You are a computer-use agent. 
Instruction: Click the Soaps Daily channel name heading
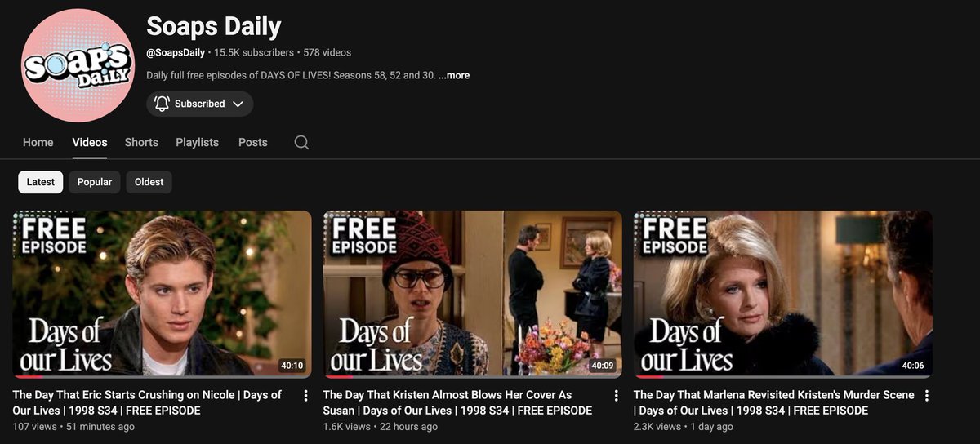[214, 26]
